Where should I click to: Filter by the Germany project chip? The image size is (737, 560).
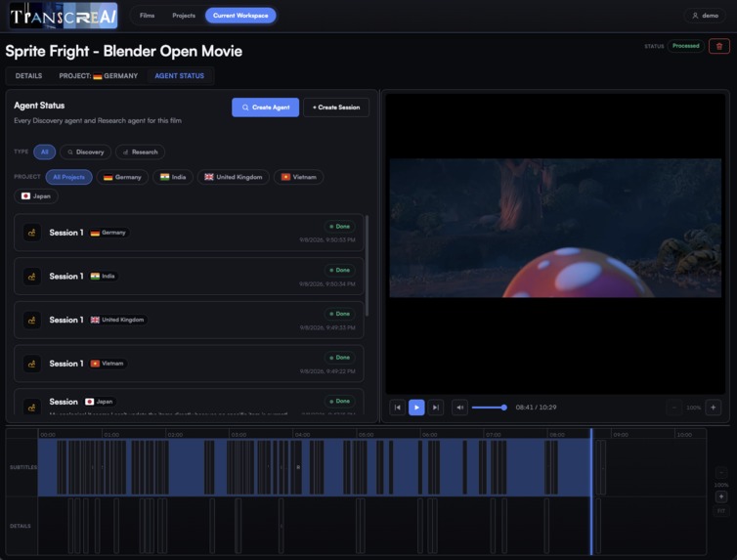pos(122,177)
